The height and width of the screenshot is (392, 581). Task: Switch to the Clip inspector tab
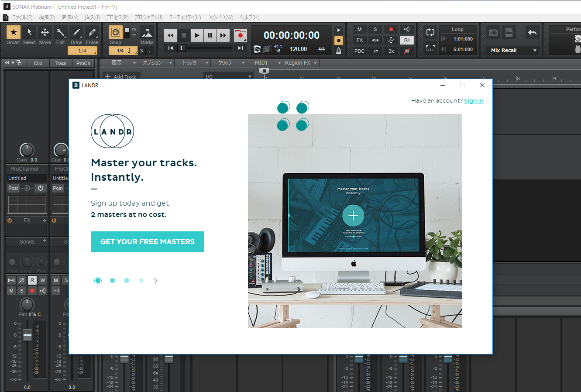click(38, 63)
